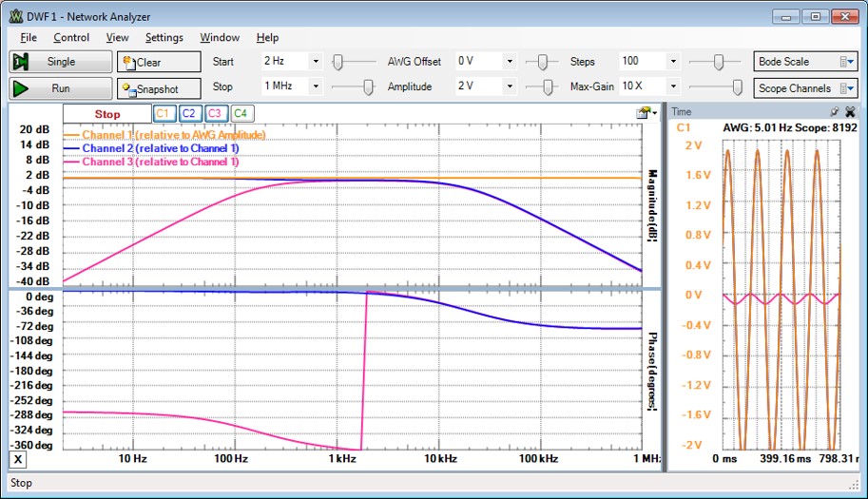The height and width of the screenshot is (499, 868).
Task: Open the plot export options icon
Action: (646, 113)
